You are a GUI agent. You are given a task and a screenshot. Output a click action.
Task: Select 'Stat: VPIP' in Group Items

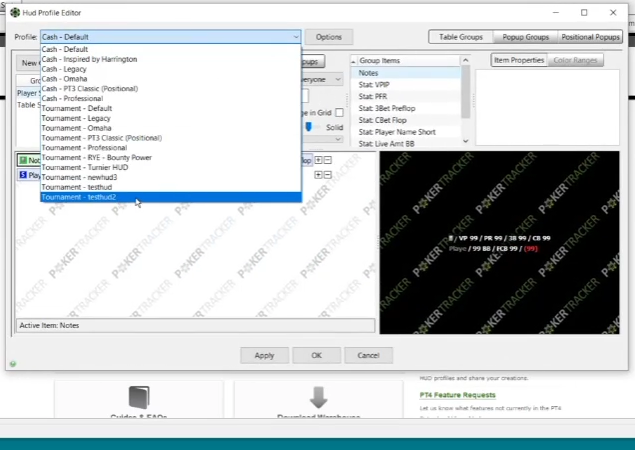click(x=406, y=85)
